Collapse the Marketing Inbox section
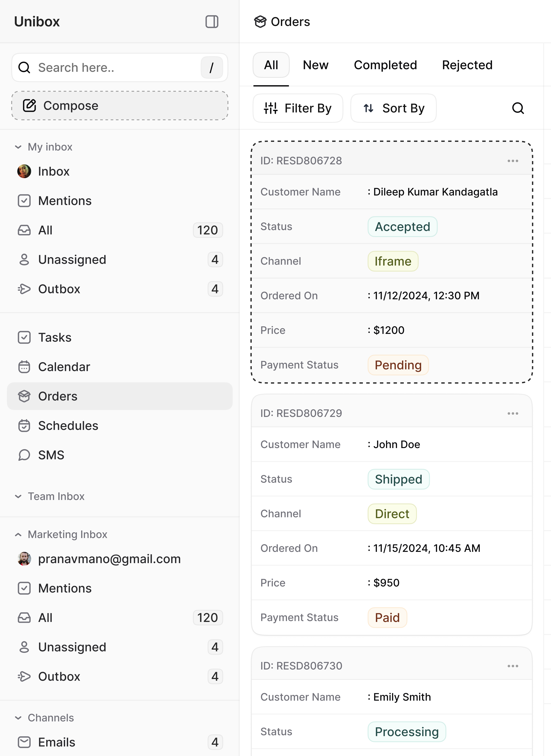Image resolution: width=551 pixels, height=756 pixels. [18, 535]
